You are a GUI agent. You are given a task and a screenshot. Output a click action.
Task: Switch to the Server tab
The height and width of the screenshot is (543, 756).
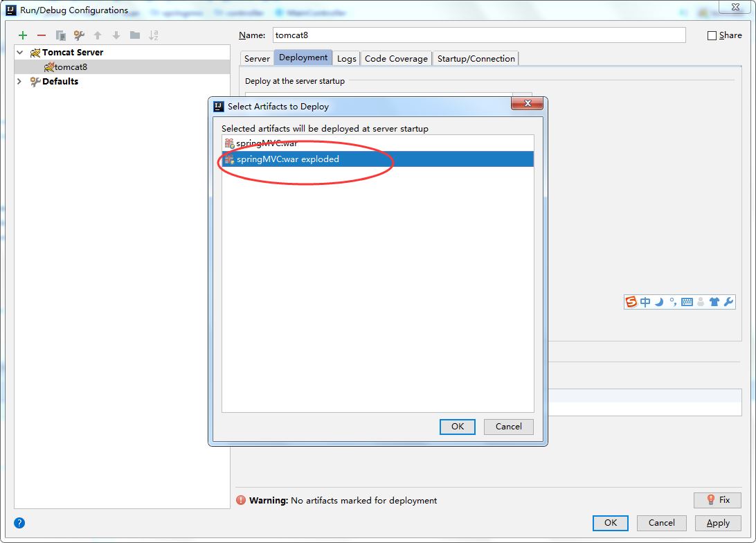pos(257,58)
